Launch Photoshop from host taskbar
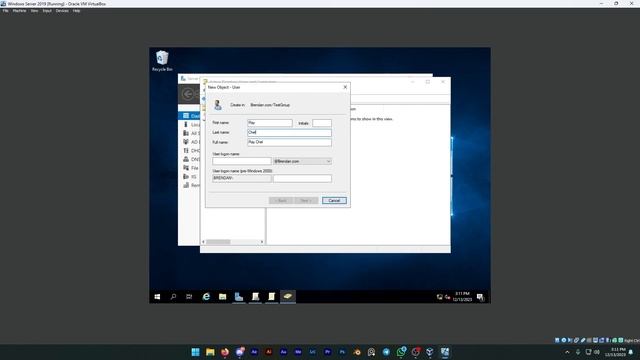 tap(342, 352)
